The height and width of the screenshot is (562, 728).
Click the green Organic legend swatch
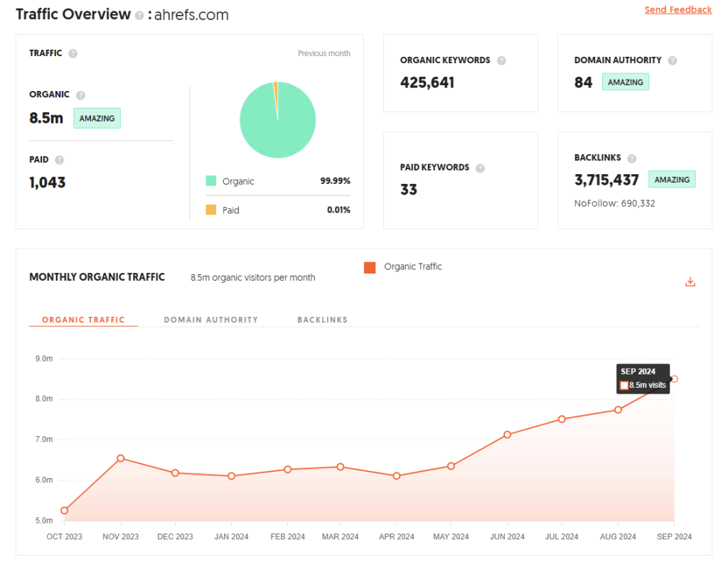211,181
